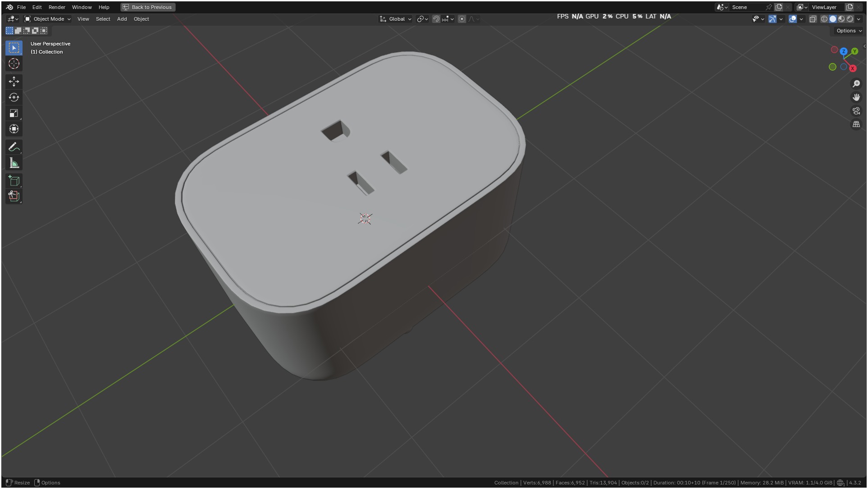
Task: Click the ViewLayer name field
Action: pyautogui.click(x=827, y=7)
